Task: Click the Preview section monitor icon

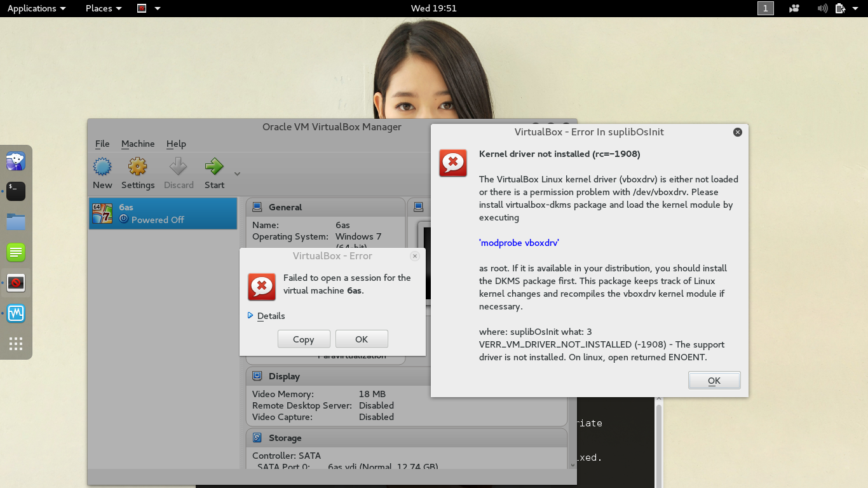Action: coord(418,207)
